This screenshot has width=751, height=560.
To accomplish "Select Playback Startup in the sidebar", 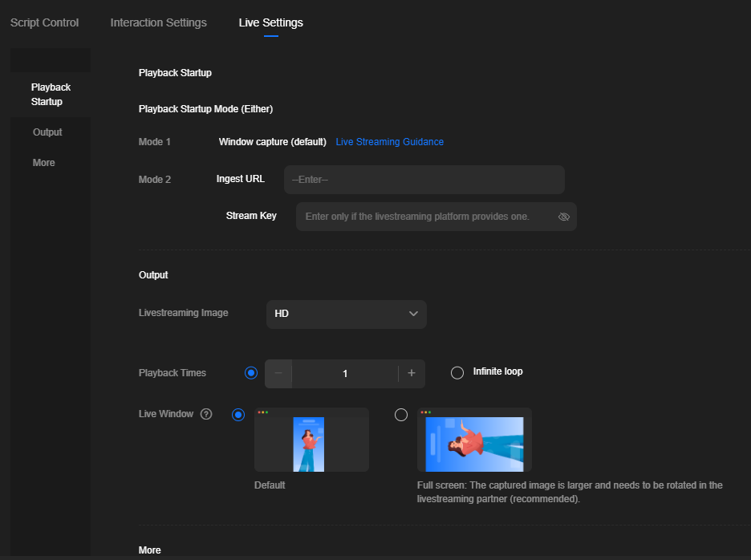I will coord(51,95).
